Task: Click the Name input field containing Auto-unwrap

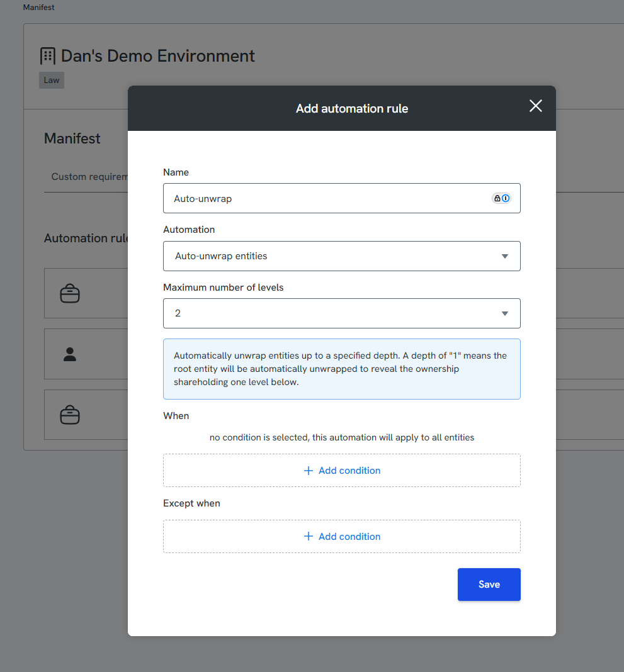Action: point(341,198)
